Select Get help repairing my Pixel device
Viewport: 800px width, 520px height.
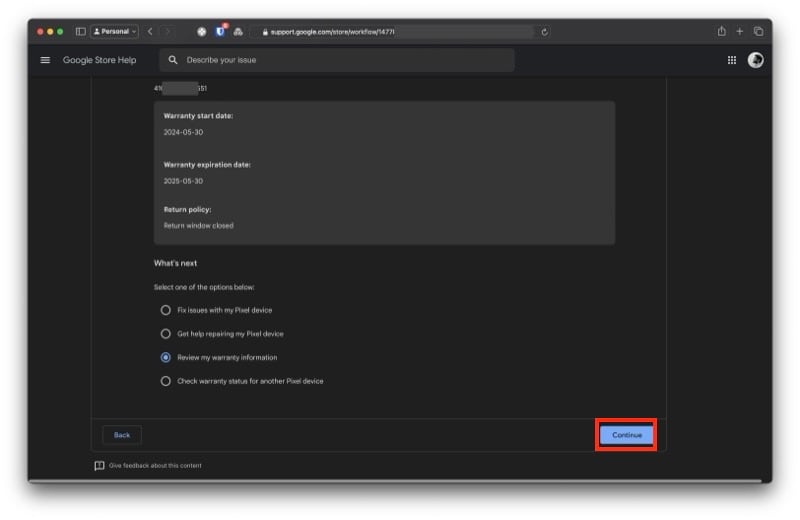click(165, 334)
